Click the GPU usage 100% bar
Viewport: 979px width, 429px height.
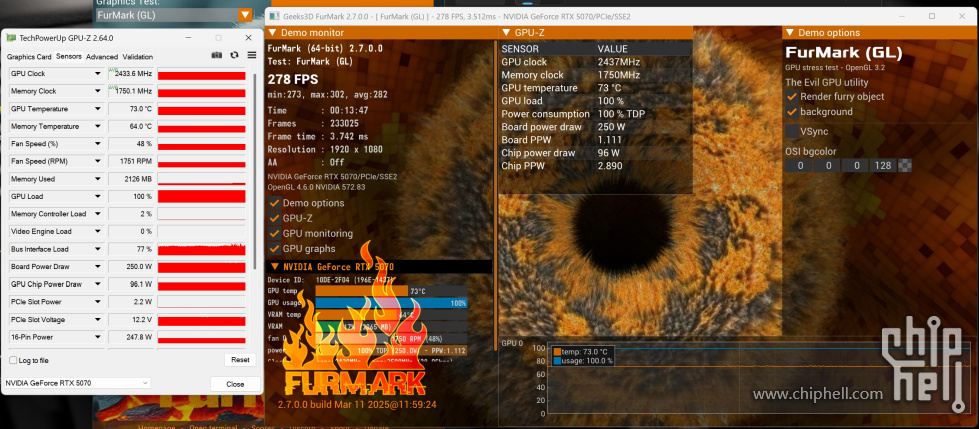[391, 303]
